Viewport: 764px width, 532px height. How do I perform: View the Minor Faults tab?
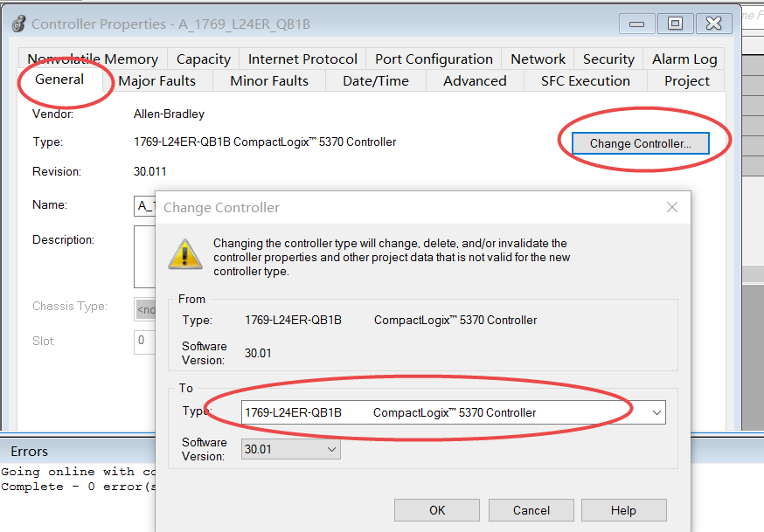coord(269,80)
